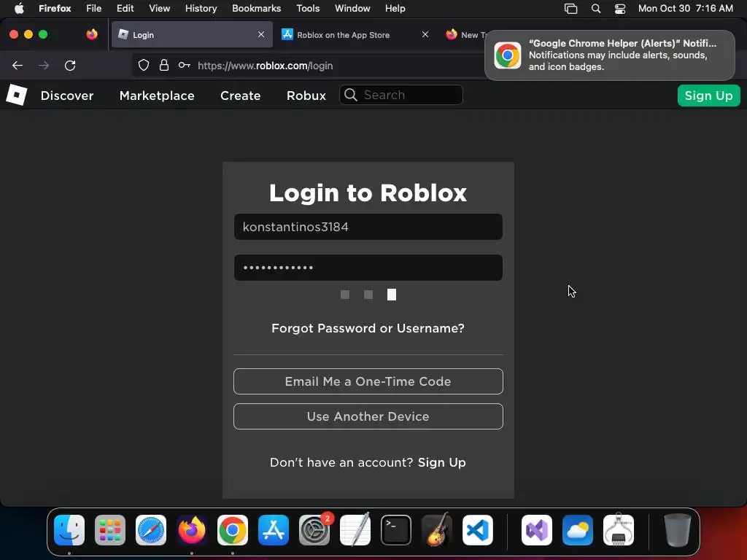The width and height of the screenshot is (747, 560).
Task: Open the Create page
Action: 241,96
